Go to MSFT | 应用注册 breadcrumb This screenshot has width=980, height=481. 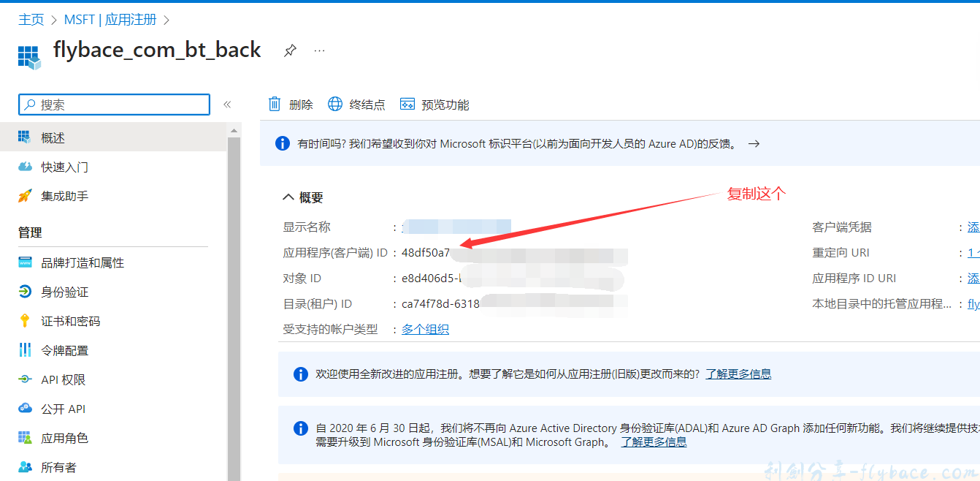tap(110, 20)
